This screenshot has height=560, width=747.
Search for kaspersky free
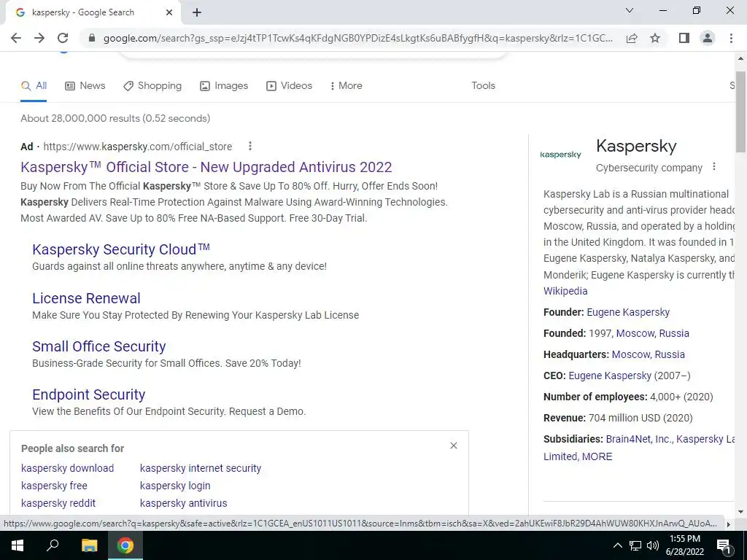(x=54, y=486)
